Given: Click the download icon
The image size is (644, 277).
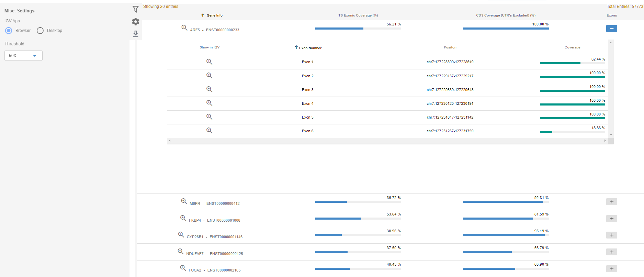Looking at the screenshot, I should point(136,34).
